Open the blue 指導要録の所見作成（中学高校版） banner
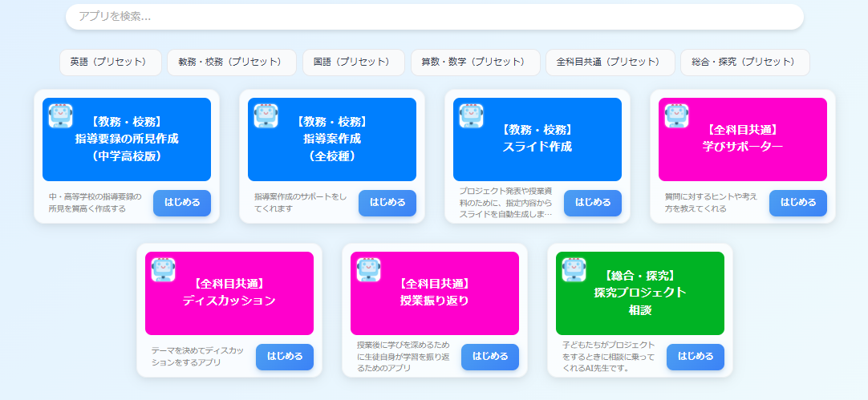Image resolution: width=868 pixels, height=400 pixels. click(x=127, y=139)
